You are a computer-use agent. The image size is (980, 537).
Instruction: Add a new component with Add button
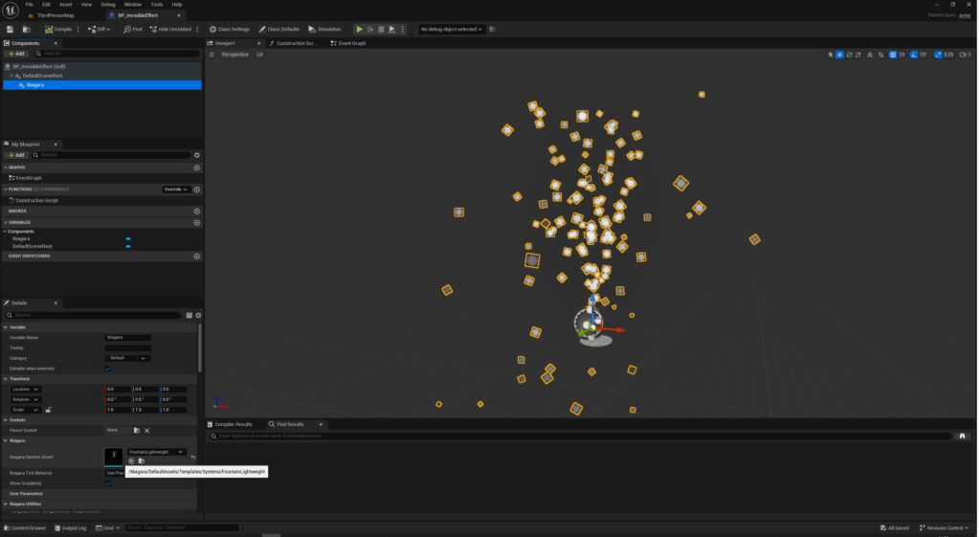click(16, 54)
